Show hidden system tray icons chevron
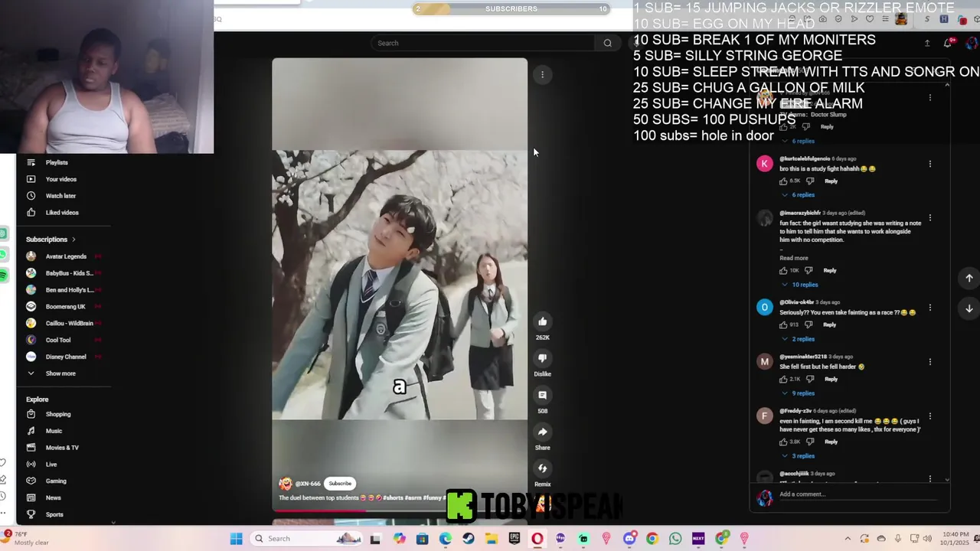980x551 pixels. 848,539
